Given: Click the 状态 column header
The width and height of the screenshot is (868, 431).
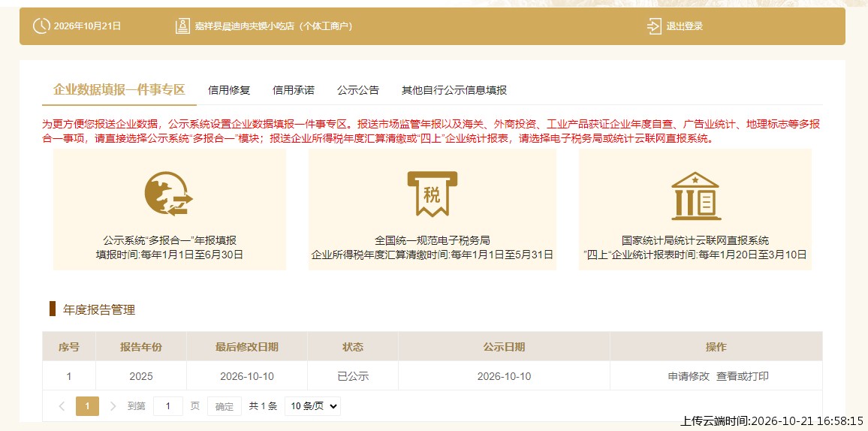Looking at the screenshot, I should 353,347.
